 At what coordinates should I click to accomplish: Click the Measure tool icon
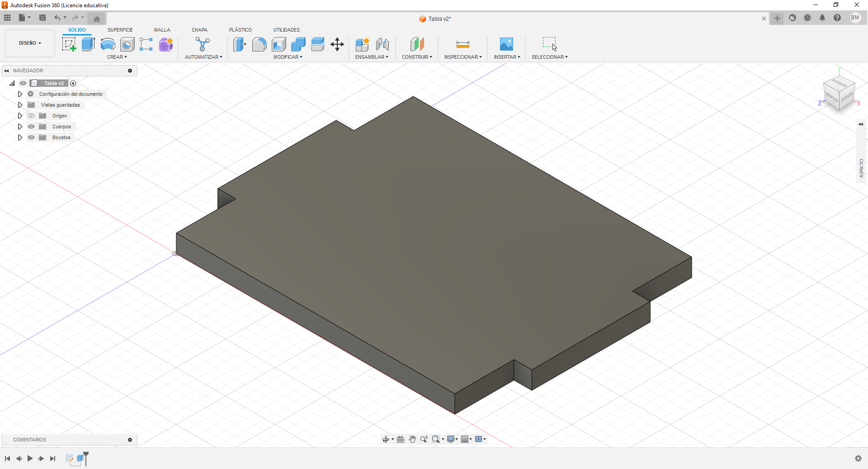click(x=463, y=44)
